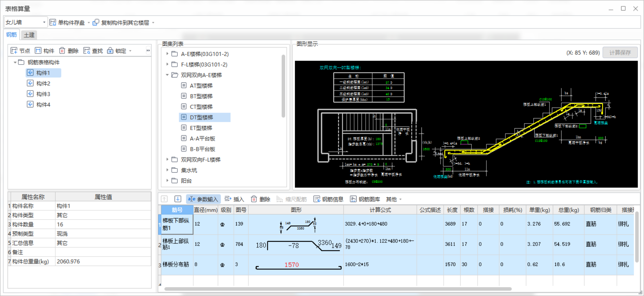644x296 pixels.
Task: Click the 查找 search icon
Action: pos(87,51)
